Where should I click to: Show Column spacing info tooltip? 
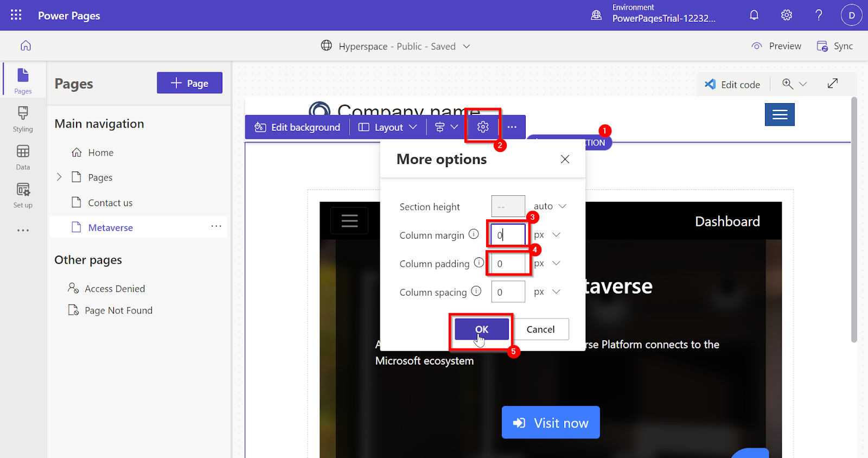click(x=476, y=291)
